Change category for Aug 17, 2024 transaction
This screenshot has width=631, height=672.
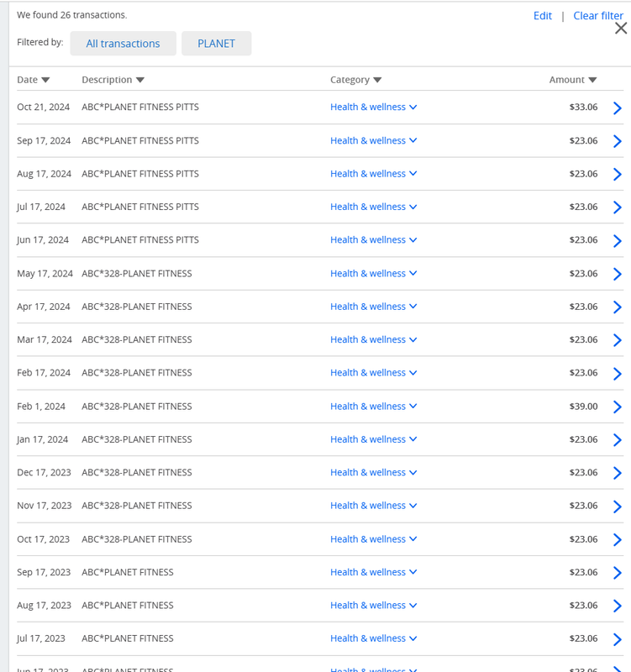tap(373, 174)
